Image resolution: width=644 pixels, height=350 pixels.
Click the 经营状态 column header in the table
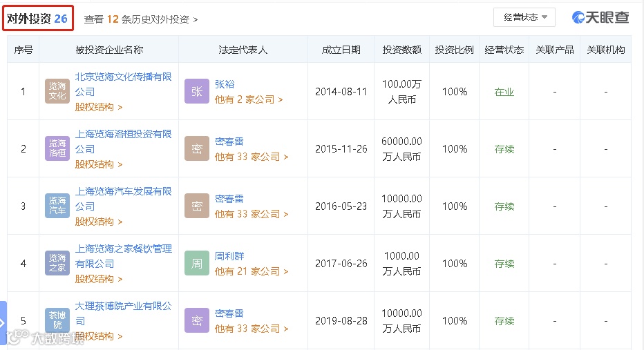pos(504,50)
